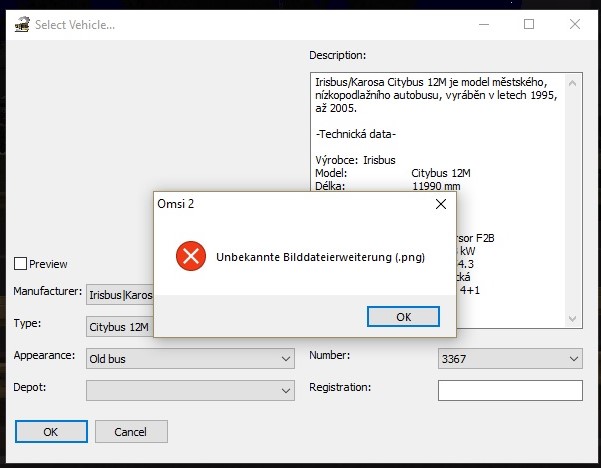The image size is (601, 468).
Task: Click the vehicle icon in Select Vehicle title bar
Action: pyautogui.click(x=22, y=24)
